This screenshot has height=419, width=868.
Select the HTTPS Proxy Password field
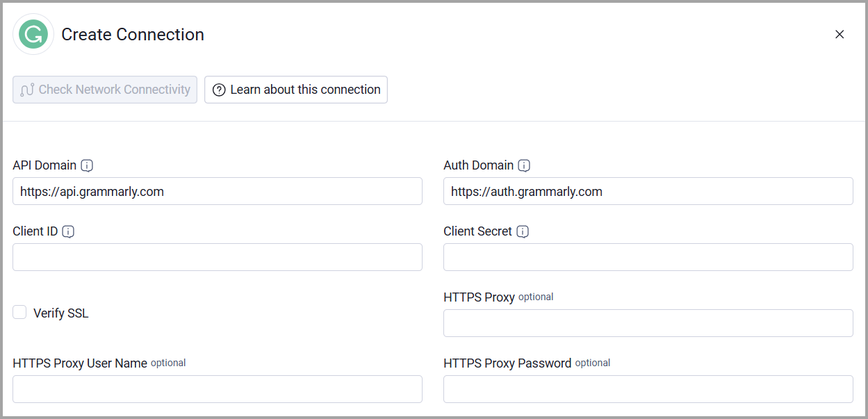click(648, 389)
